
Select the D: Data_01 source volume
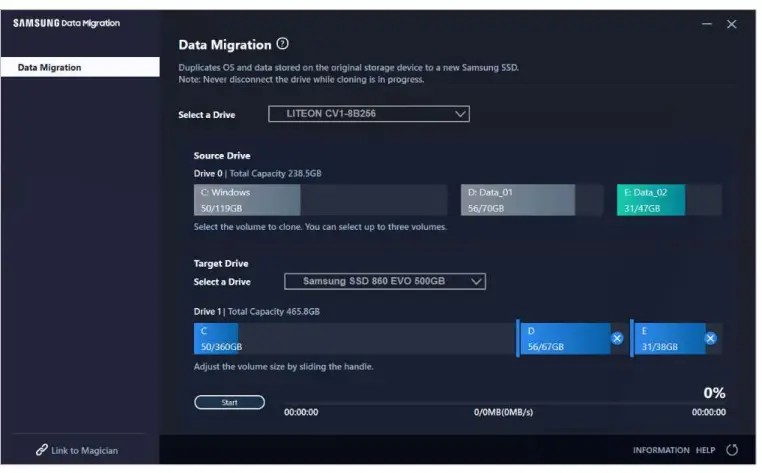532,200
